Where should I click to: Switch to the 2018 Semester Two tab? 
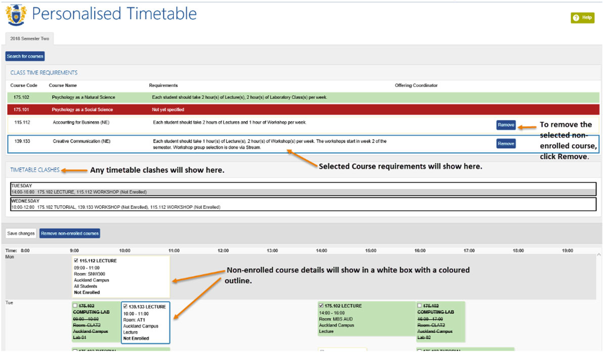click(28, 38)
